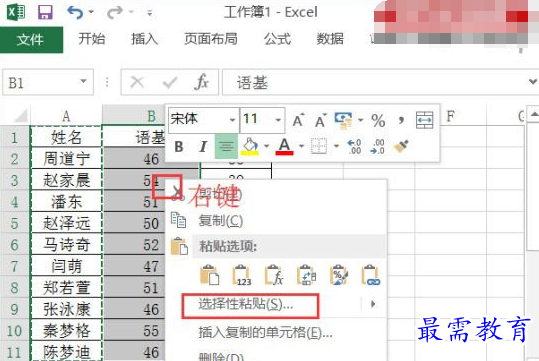The width and height of the screenshot is (539, 361).
Task: Toggle Center alignment in the mini toolbar
Action: pyautogui.click(x=226, y=146)
